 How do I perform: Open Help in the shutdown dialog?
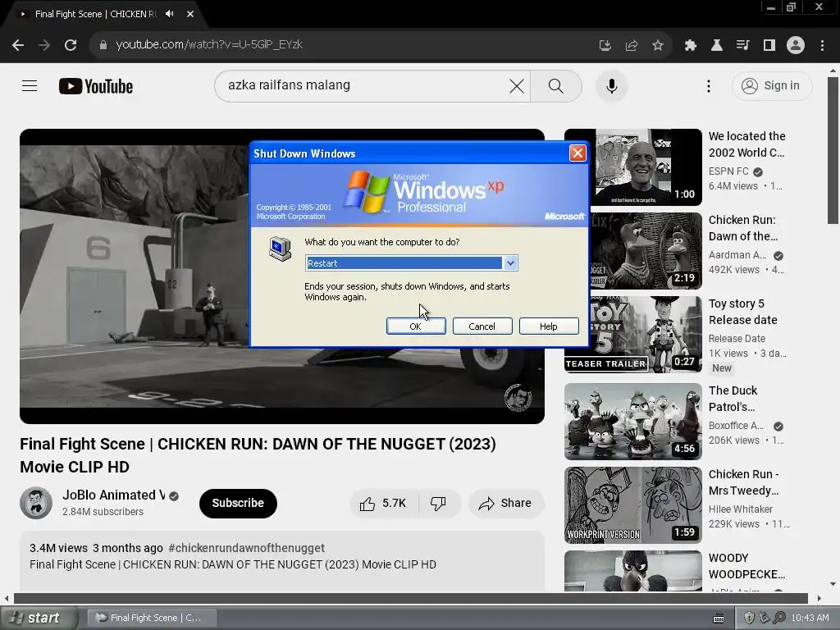[549, 326]
